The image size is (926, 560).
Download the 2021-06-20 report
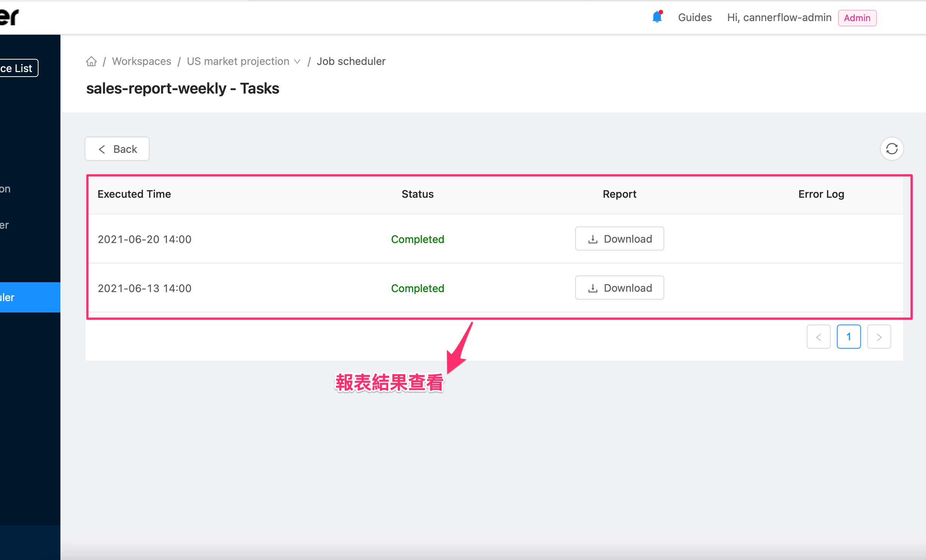click(619, 239)
